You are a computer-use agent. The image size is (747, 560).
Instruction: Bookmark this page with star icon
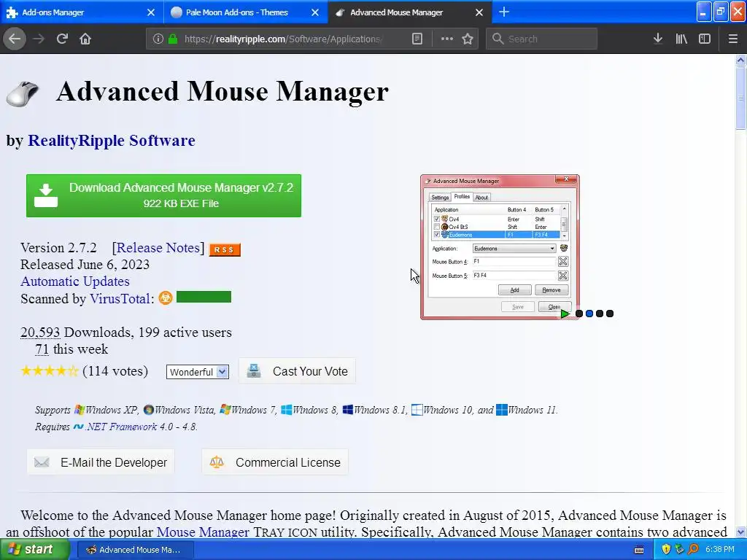point(468,39)
